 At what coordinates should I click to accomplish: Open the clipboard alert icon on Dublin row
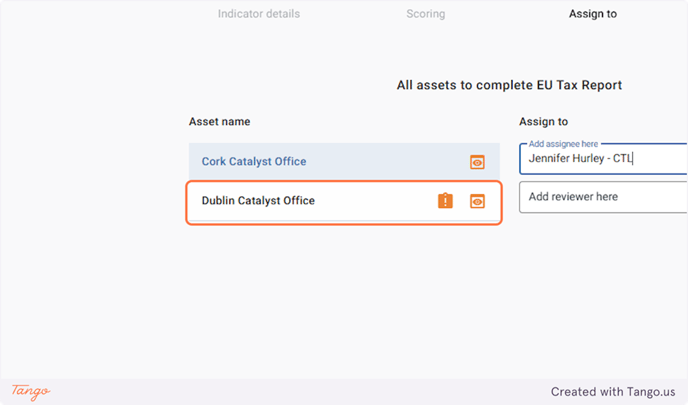click(445, 201)
